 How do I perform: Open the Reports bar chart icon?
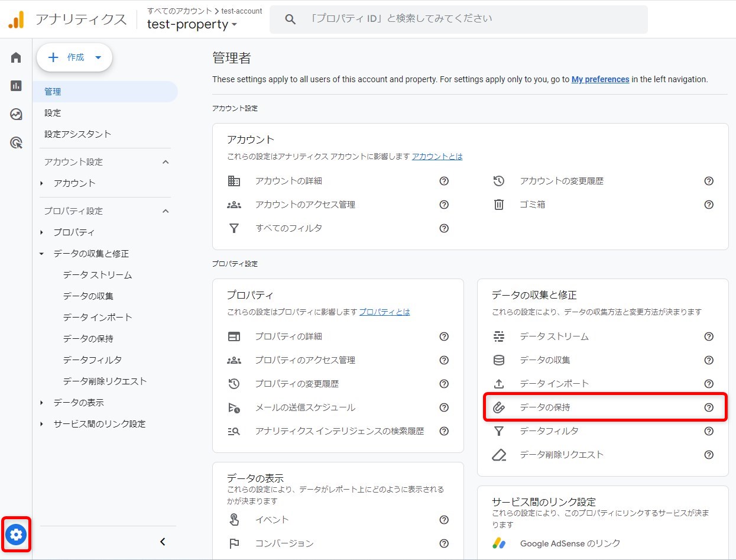click(x=16, y=86)
